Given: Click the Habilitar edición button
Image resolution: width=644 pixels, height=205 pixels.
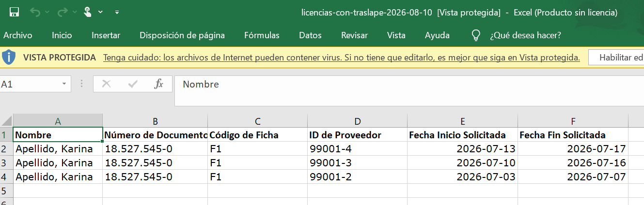Looking at the screenshot, I should point(616,58).
